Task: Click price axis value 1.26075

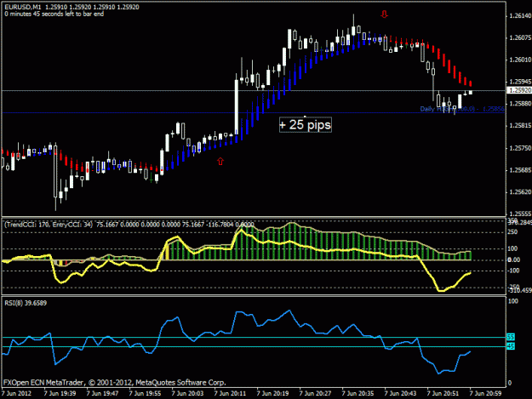Action: pos(520,37)
